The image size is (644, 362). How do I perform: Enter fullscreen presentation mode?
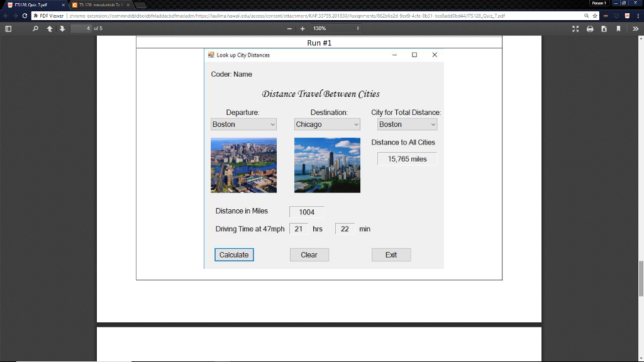(574, 28)
